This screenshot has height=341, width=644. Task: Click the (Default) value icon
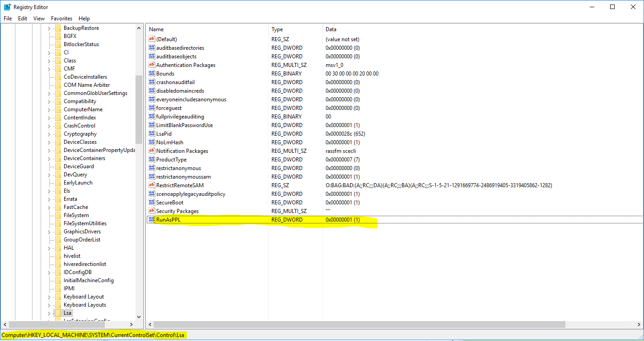[152, 39]
